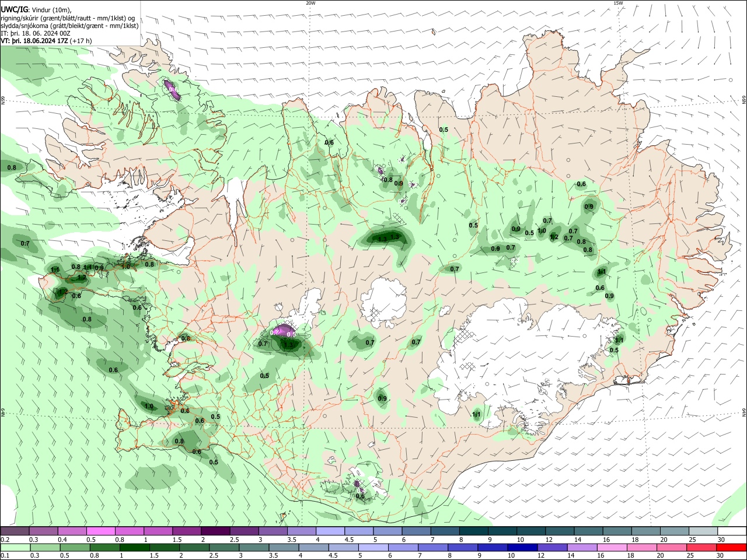Select the dark teal 8 swatch in the snow legend
Image resolution: width=747 pixels, height=560 pixels.
474,531
